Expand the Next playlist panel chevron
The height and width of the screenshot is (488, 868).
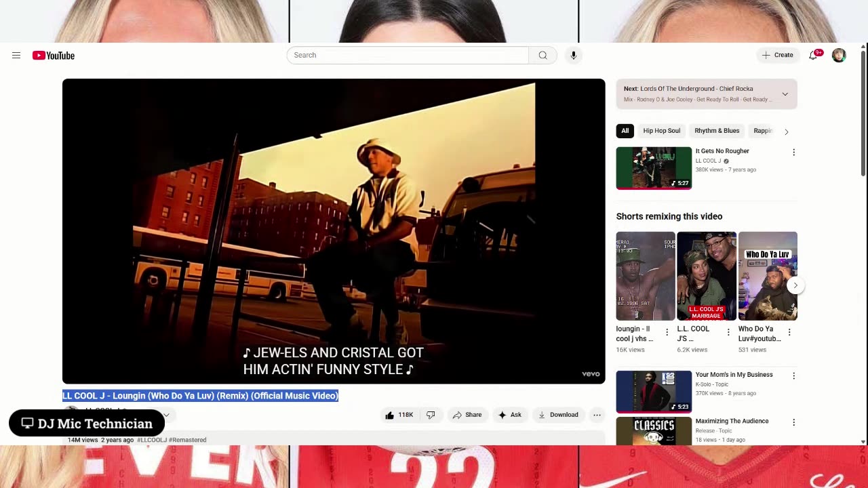tap(785, 94)
